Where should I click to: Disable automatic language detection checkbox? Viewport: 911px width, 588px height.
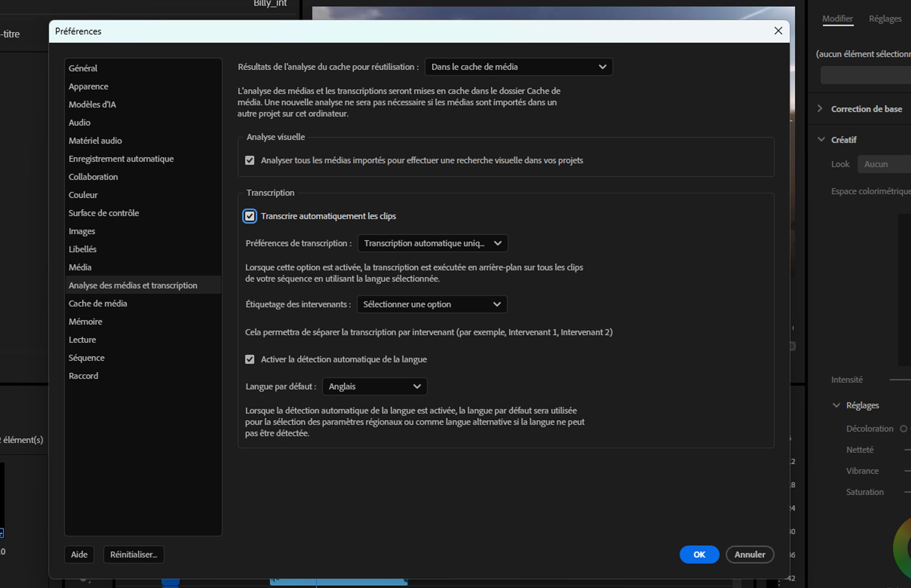[250, 359]
